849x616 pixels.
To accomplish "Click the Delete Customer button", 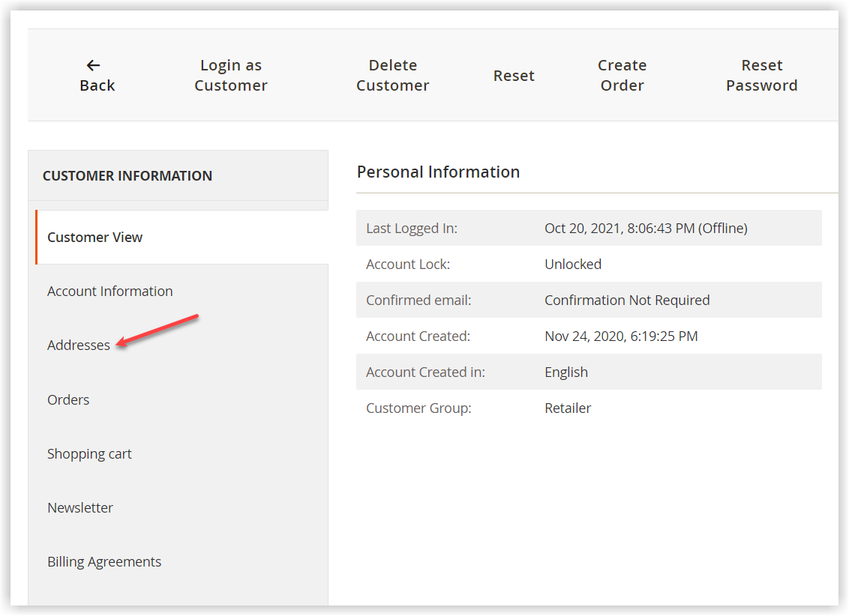I will click(x=392, y=75).
